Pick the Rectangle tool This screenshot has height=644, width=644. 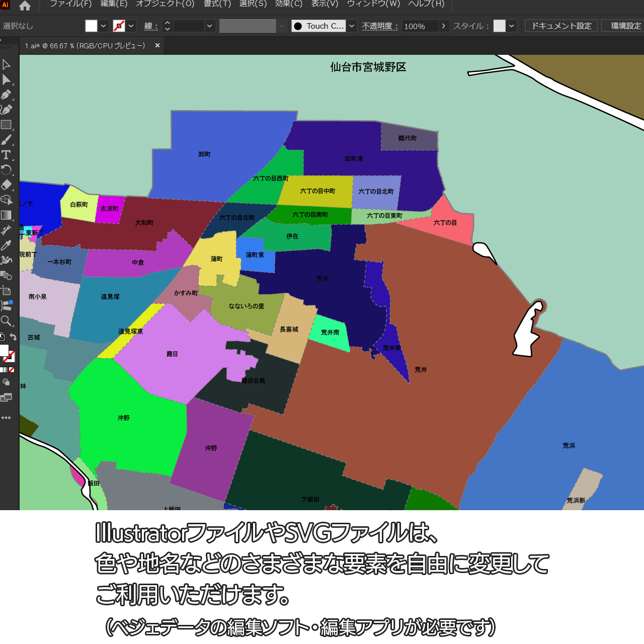pos(6,125)
